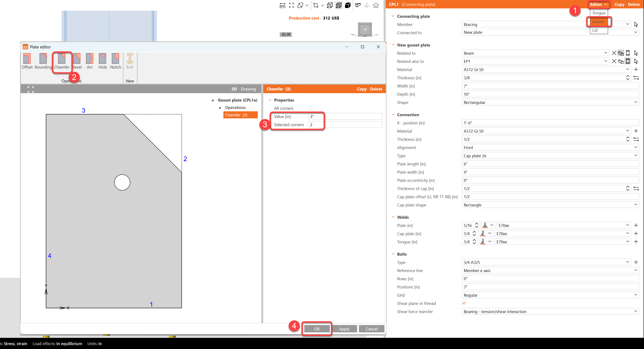Collapse the Operations tree node

(x=220, y=108)
